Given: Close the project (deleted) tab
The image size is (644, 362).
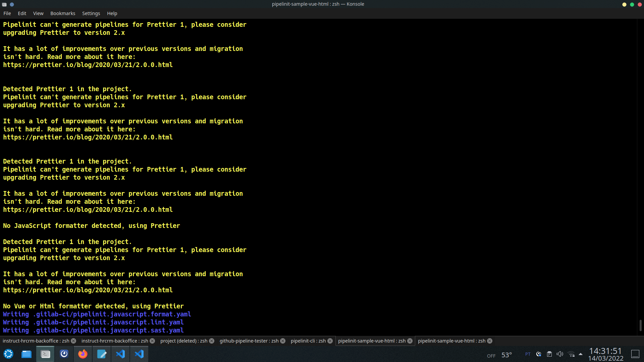Looking at the screenshot, I should [x=212, y=341].
